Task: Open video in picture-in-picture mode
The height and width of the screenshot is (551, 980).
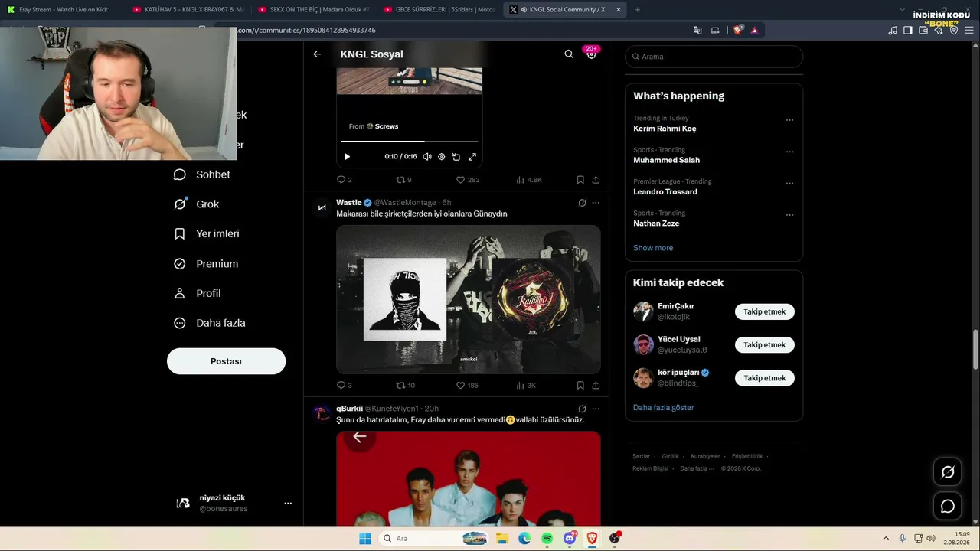Action: 456,157
